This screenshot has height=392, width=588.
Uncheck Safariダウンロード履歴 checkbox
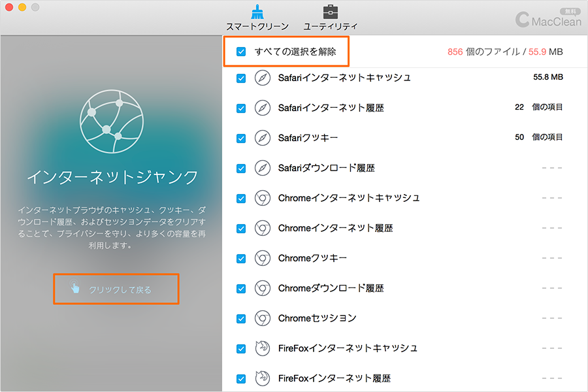(x=241, y=169)
